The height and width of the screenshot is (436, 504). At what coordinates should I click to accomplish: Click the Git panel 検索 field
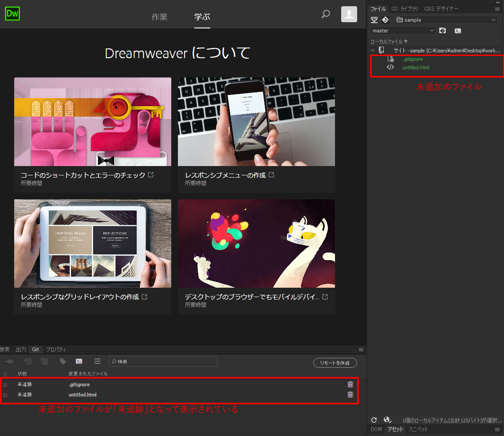(x=163, y=361)
